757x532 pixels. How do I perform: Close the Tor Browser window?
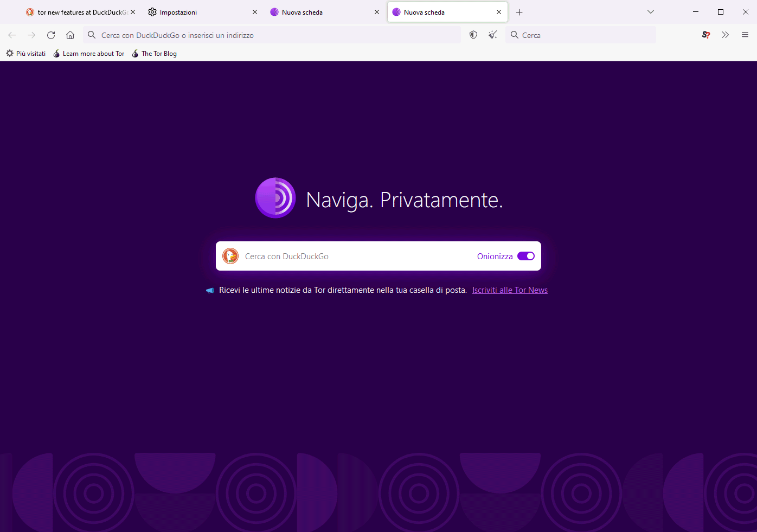(x=746, y=12)
